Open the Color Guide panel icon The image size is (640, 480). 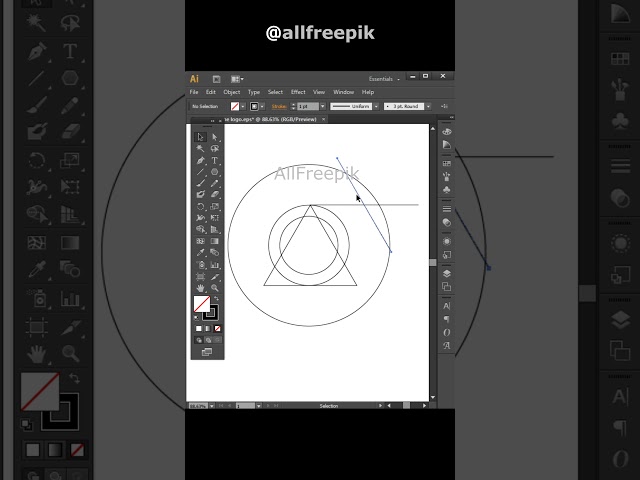[447, 144]
